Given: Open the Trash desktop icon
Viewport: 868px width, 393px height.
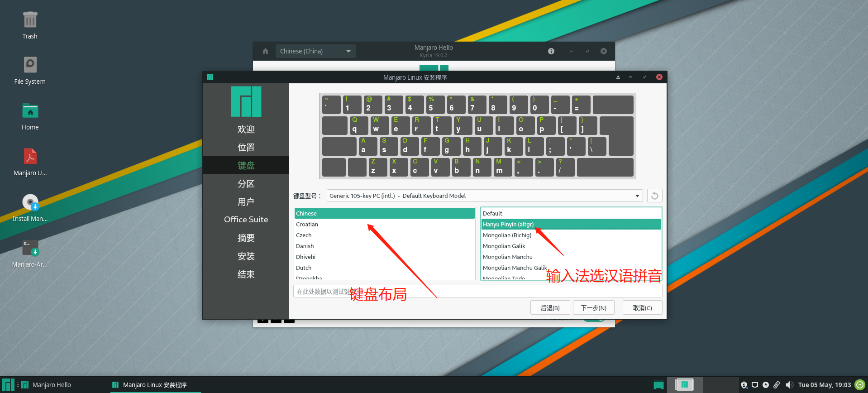Looking at the screenshot, I should pos(30,20).
